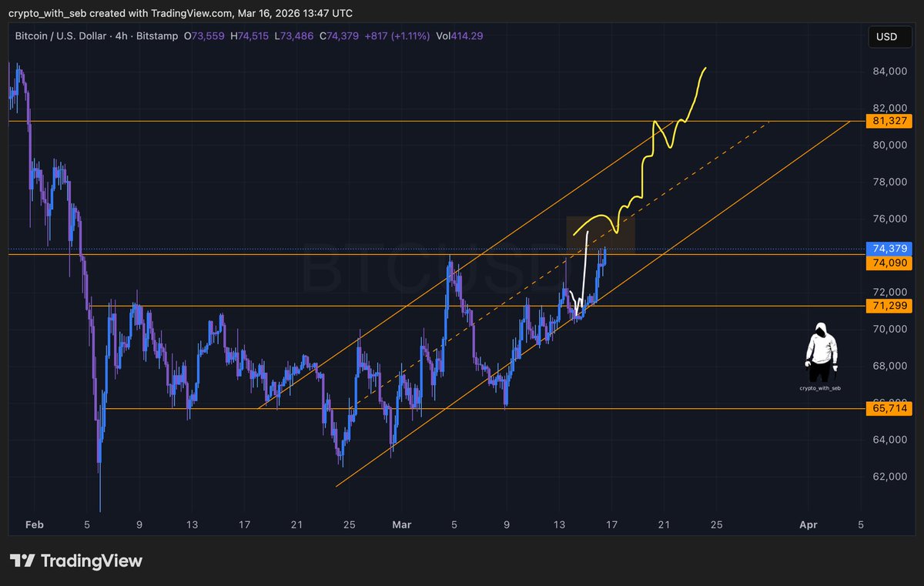Click the 72,000 price axis tick
This screenshot has height=586, width=924.
[889, 293]
